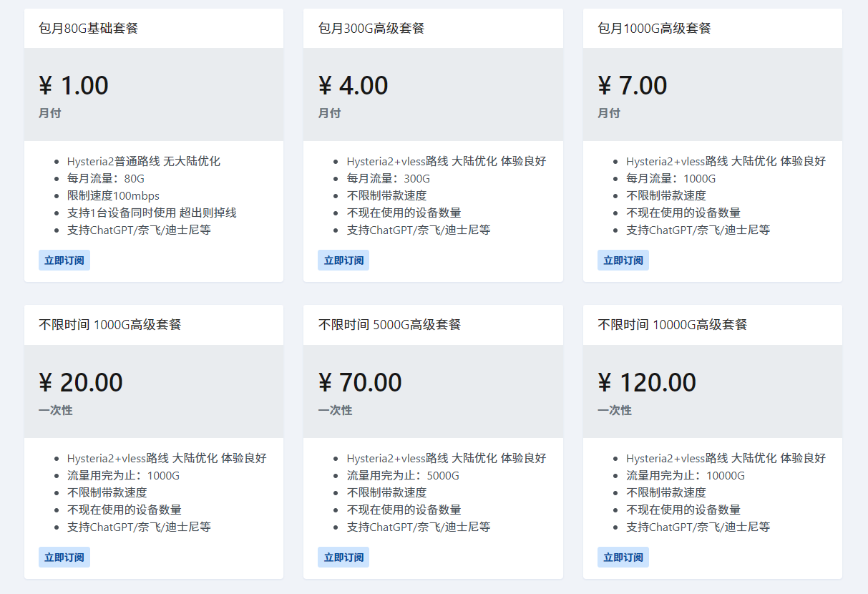The height and width of the screenshot is (594, 868).
Task: Select the ¥ 120.00 price amount
Action: tap(647, 383)
